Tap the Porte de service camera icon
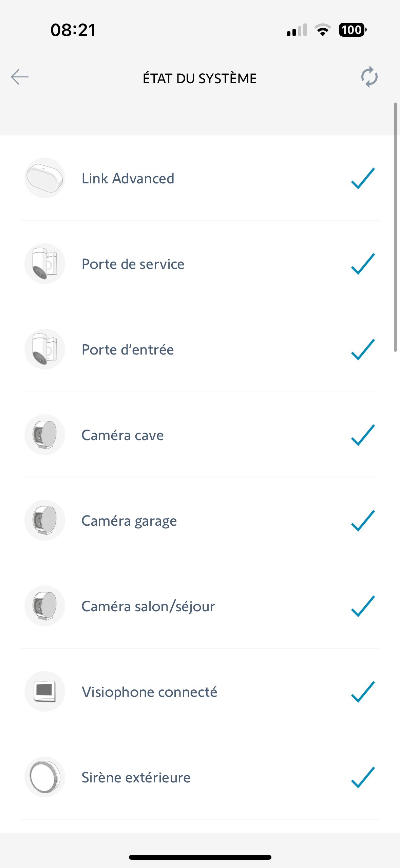Viewport: 400px width, 868px height. [45, 264]
